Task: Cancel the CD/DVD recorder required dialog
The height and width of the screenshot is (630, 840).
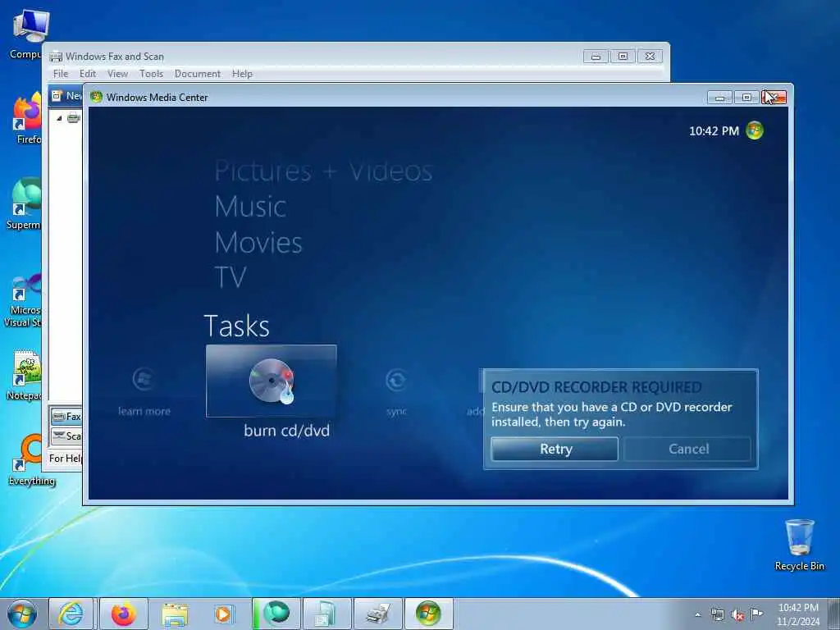Action: 688,449
